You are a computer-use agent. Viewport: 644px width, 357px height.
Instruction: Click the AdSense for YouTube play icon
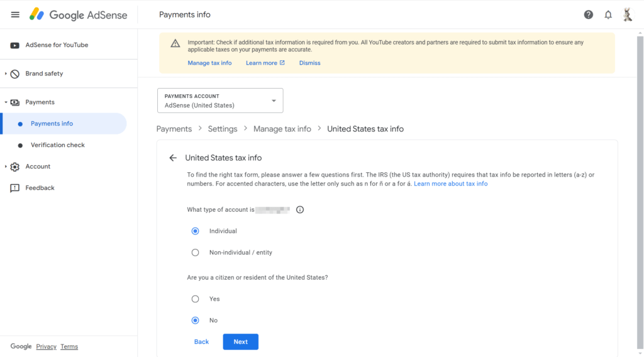pyautogui.click(x=15, y=45)
